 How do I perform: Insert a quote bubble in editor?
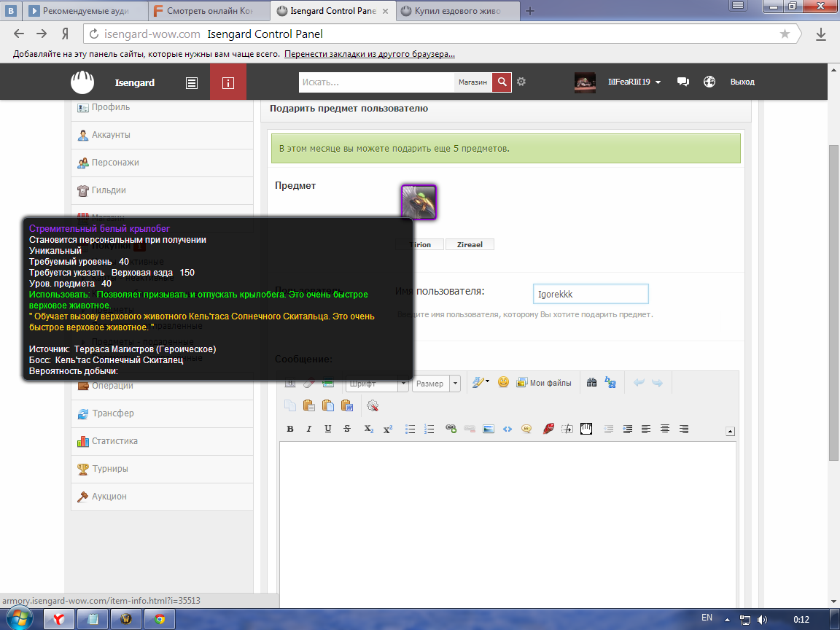tap(526, 429)
